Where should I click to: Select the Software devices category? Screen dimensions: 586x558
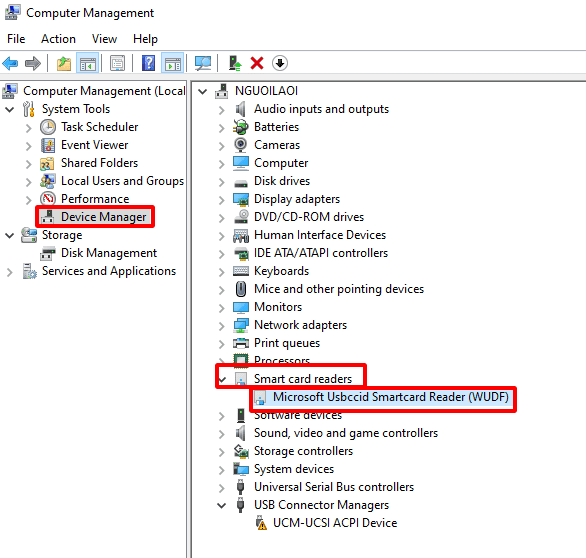[298, 415]
